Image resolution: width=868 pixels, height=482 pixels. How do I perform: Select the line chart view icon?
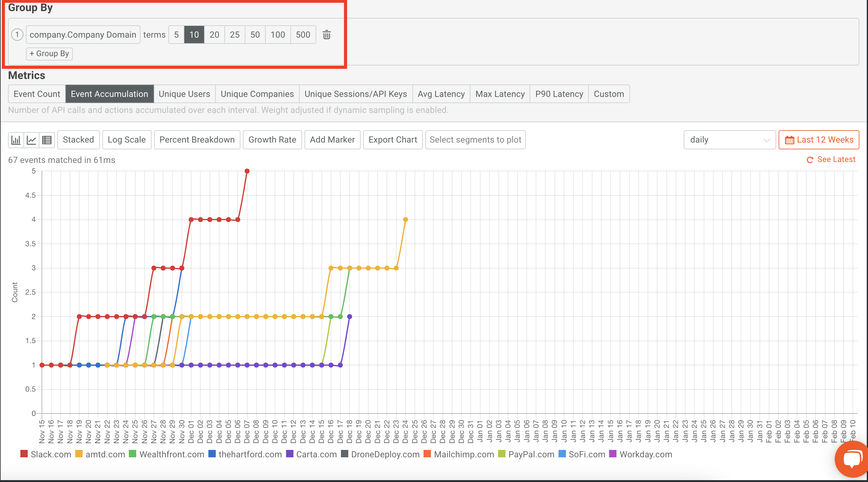(x=31, y=140)
